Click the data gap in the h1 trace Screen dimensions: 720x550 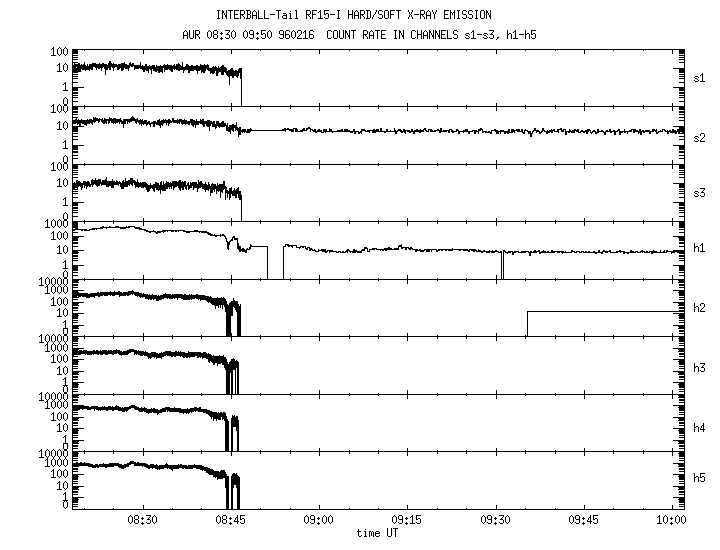[x=275, y=262]
